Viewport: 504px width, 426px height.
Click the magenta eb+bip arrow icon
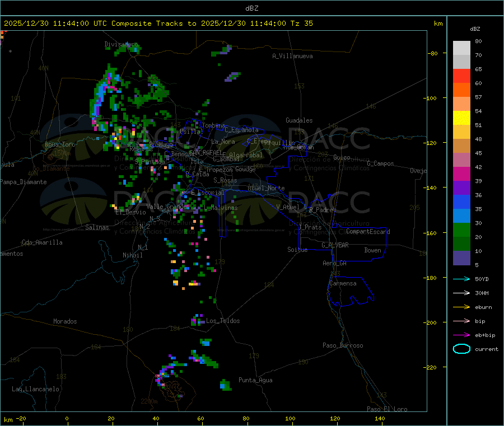pyautogui.click(x=461, y=335)
